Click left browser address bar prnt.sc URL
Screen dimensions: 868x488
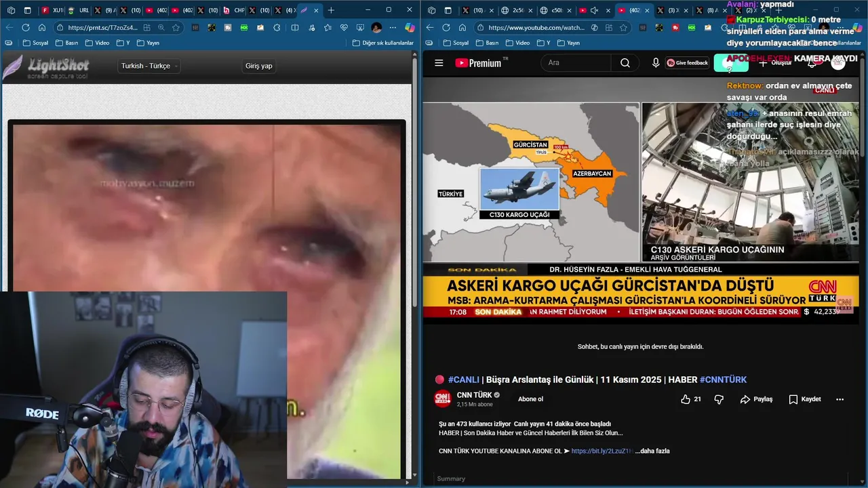coord(102,28)
